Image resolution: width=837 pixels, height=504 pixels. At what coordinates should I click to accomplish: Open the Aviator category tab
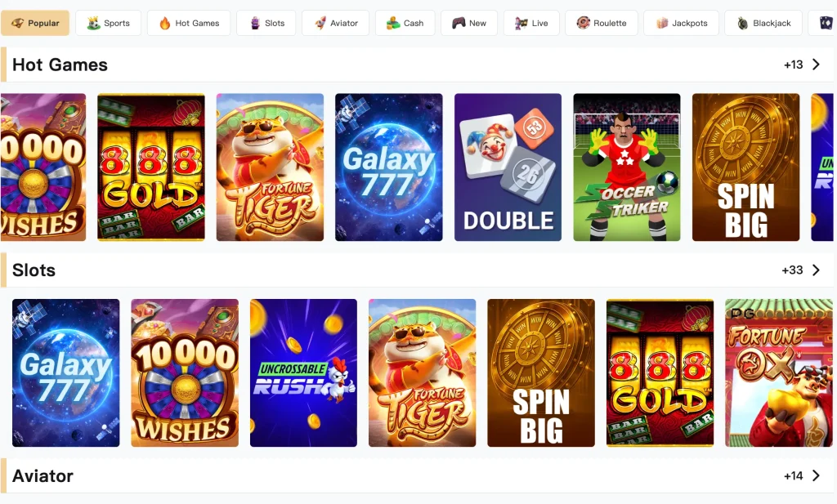coord(335,23)
